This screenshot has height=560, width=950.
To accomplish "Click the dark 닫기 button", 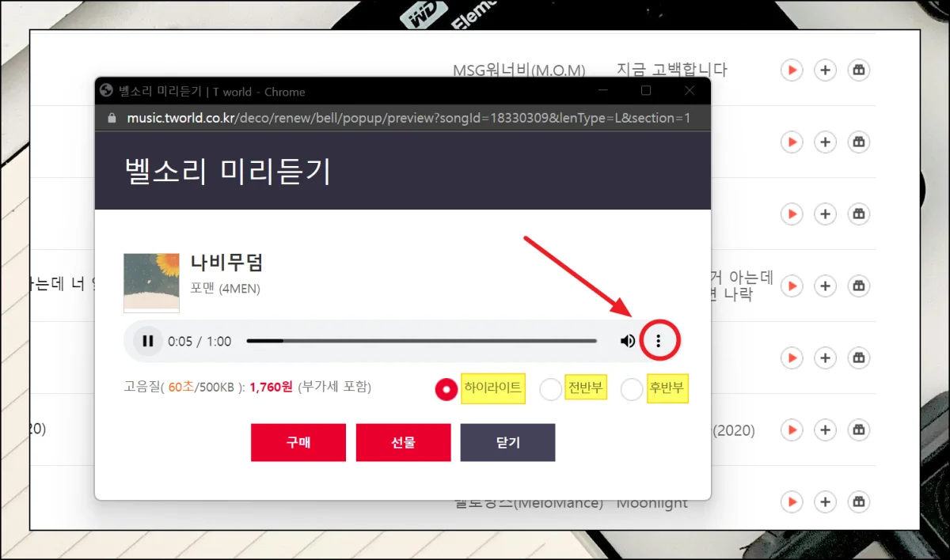I will (507, 442).
